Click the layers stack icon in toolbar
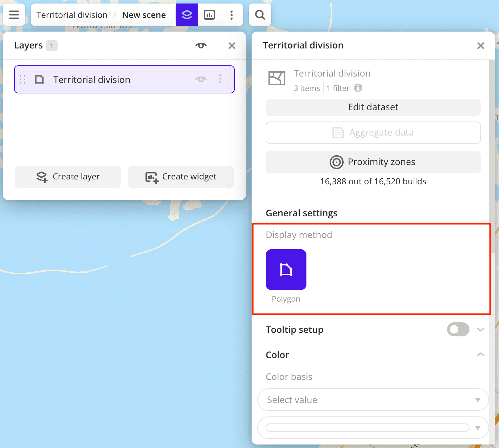 point(187,15)
